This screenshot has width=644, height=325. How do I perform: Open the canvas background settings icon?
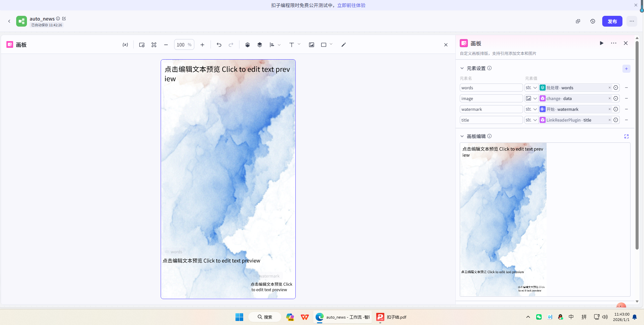[x=141, y=44]
